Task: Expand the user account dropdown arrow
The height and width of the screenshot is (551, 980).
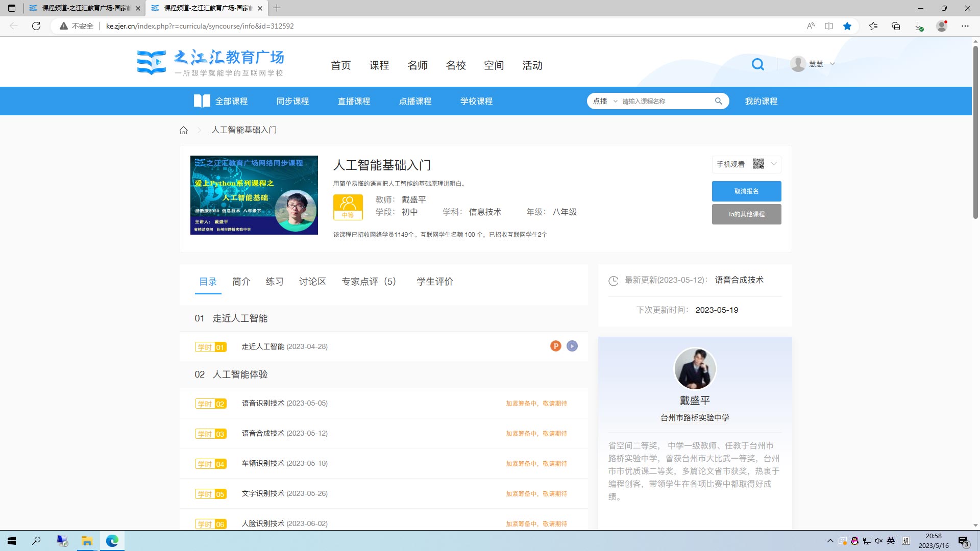Action: click(x=832, y=64)
